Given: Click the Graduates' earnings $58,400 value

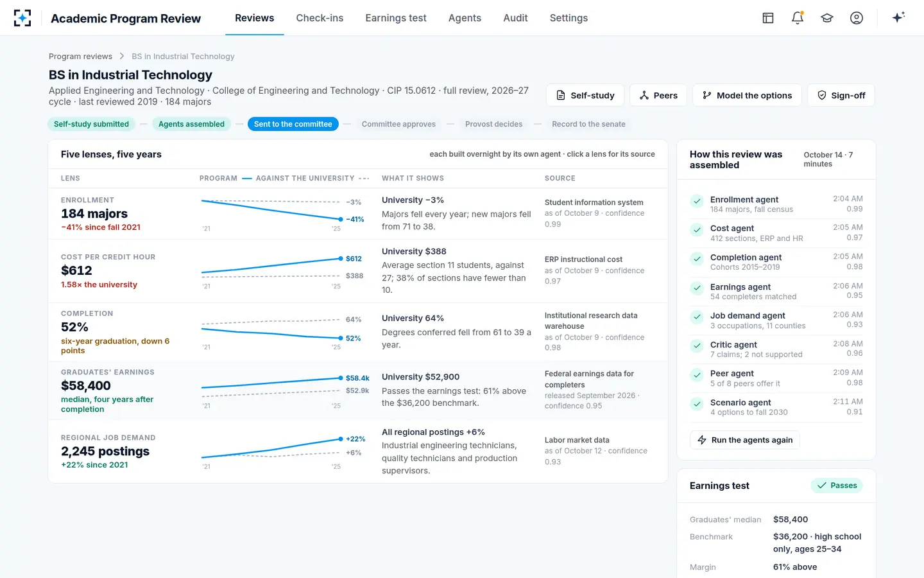Looking at the screenshot, I should (86, 386).
